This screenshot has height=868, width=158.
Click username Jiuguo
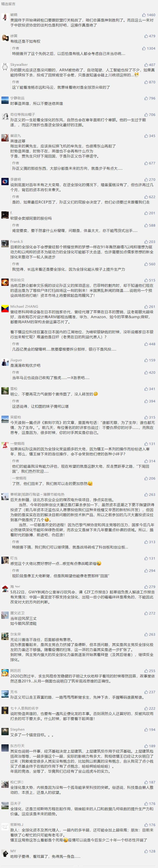click(16, 360)
